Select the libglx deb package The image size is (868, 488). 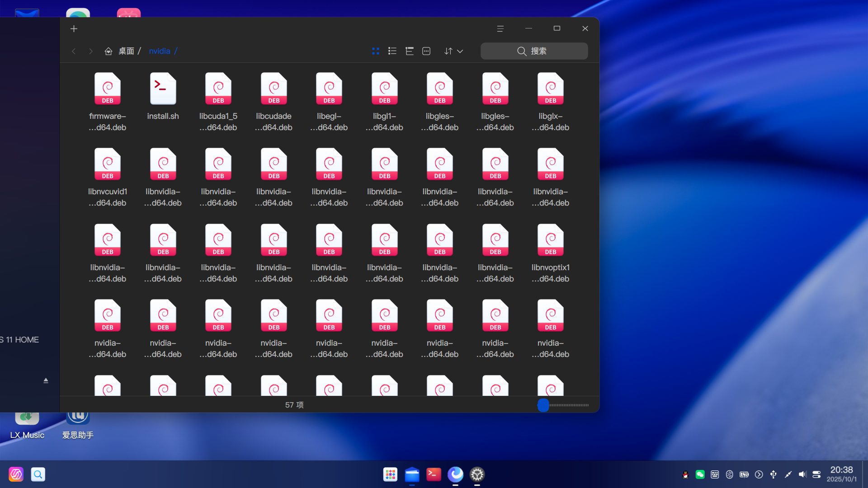pos(550,102)
